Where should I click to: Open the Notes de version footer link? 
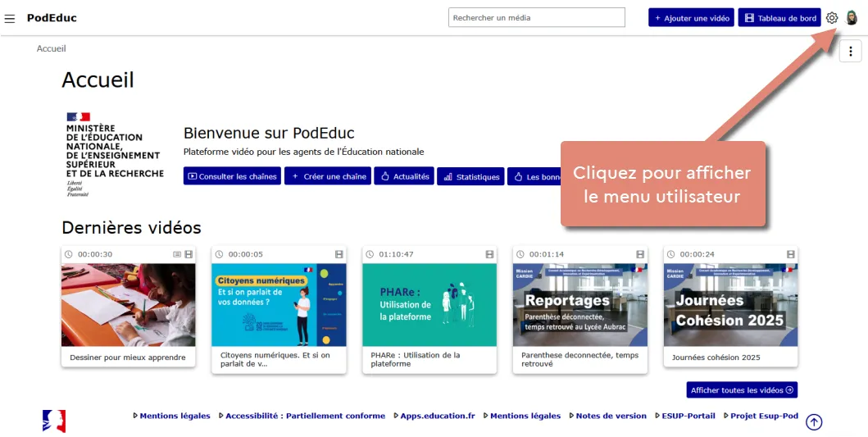pyautogui.click(x=611, y=416)
